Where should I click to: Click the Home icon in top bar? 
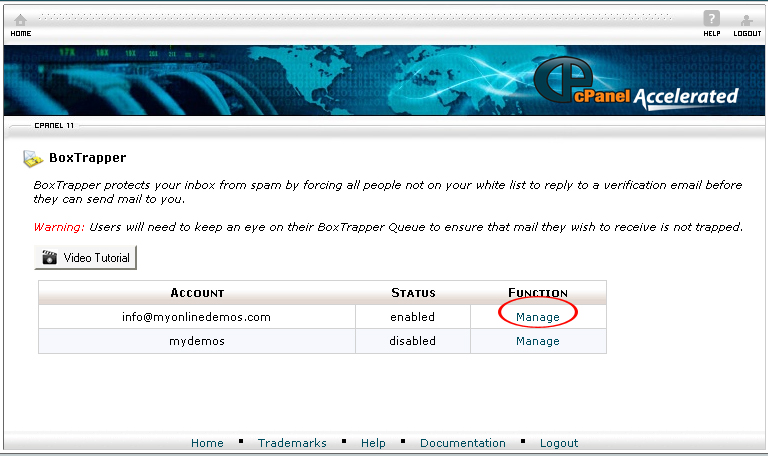[x=20, y=20]
